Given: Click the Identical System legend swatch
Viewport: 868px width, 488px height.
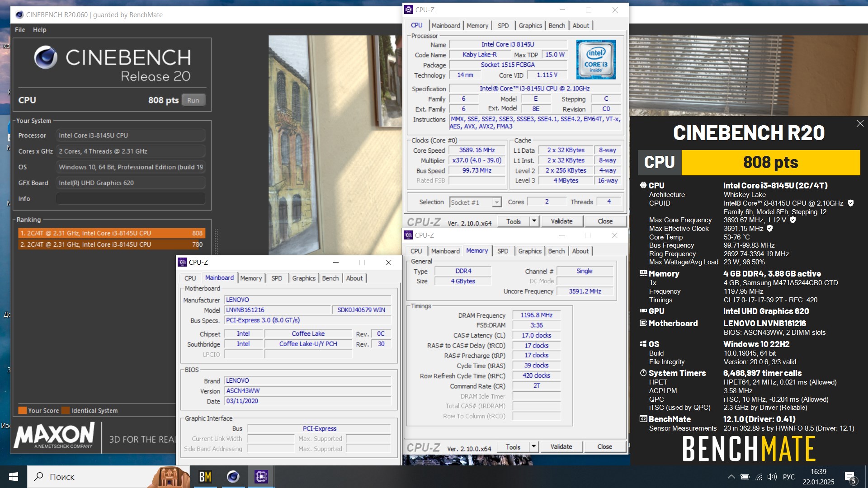Looking at the screenshot, I should pyautogui.click(x=66, y=410).
